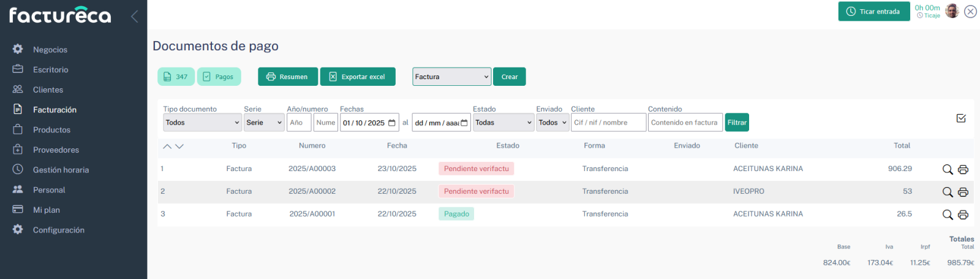
Task: Click the invoice number 2025/A00003
Action: (x=312, y=169)
